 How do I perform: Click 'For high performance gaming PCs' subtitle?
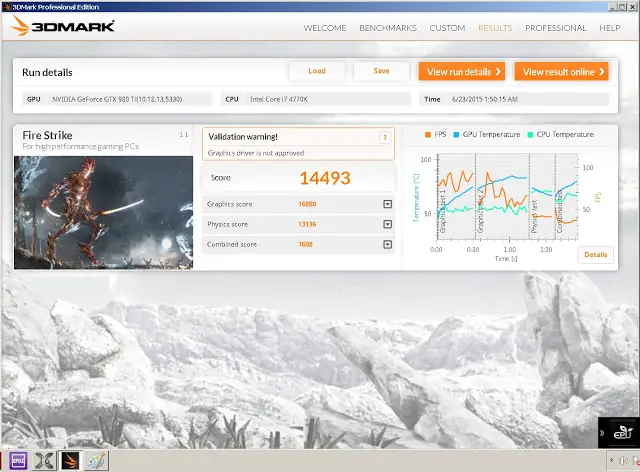coord(80,146)
